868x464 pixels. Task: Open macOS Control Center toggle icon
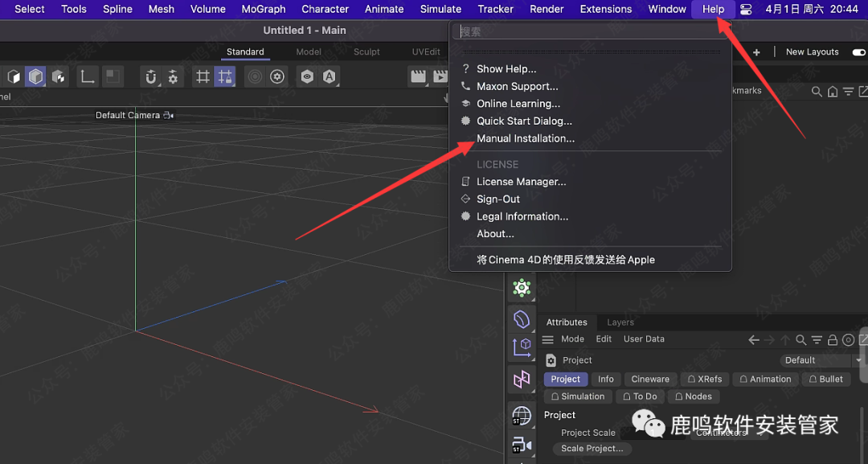(x=746, y=10)
